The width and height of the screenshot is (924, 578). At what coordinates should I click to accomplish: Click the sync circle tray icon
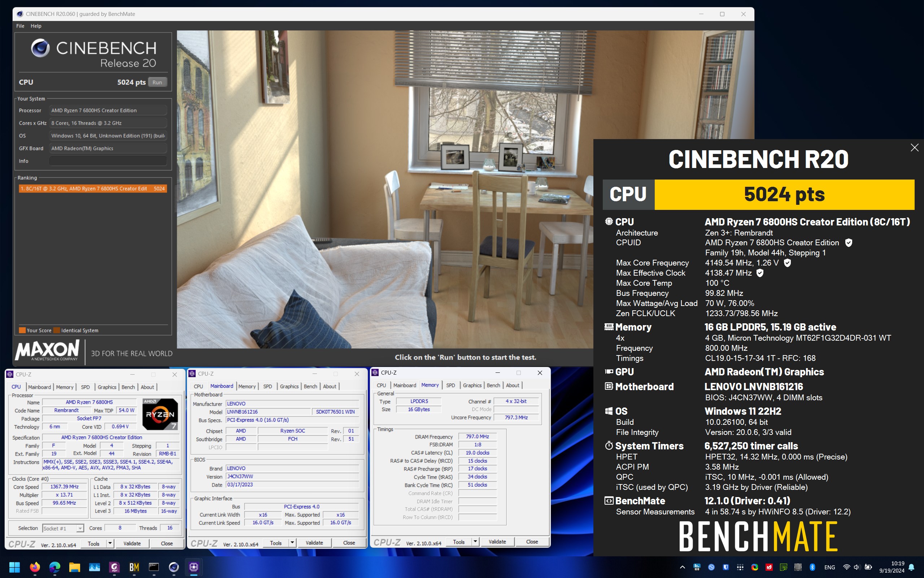(711, 567)
